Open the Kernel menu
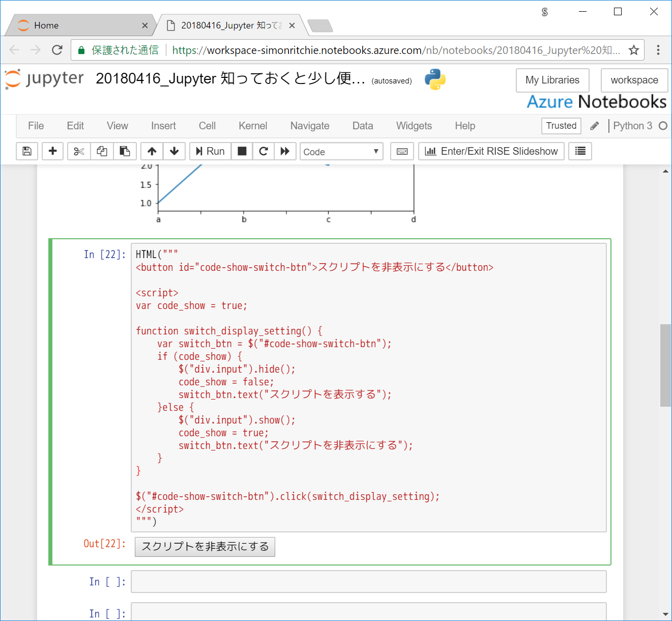Screen dimensions: 672x621 click(x=253, y=126)
